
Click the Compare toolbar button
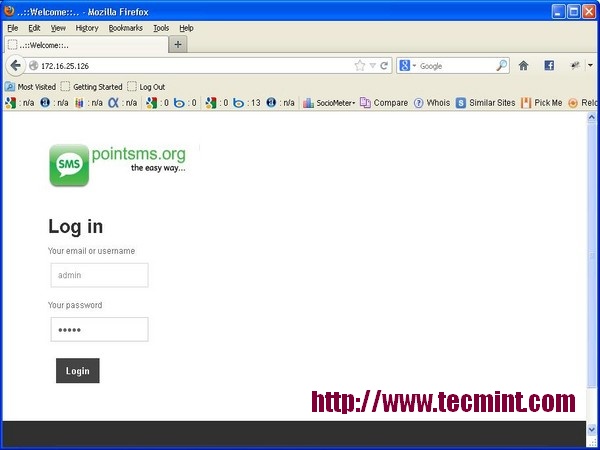pos(384,103)
